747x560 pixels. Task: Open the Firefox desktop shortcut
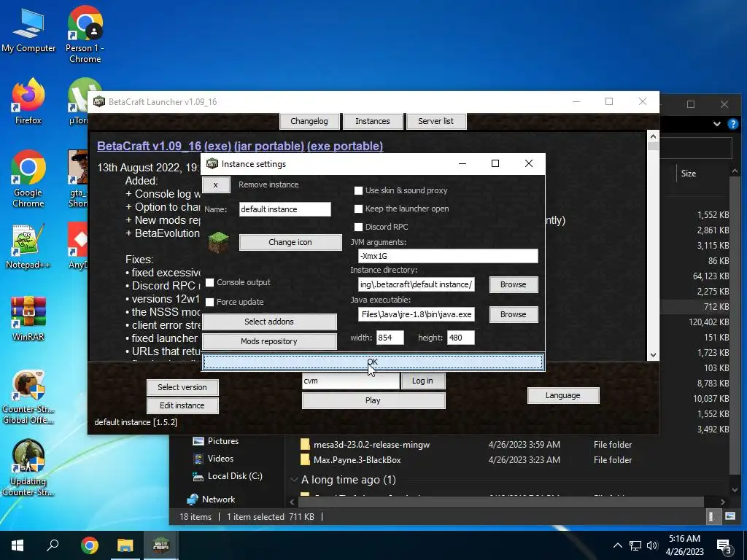point(28,101)
